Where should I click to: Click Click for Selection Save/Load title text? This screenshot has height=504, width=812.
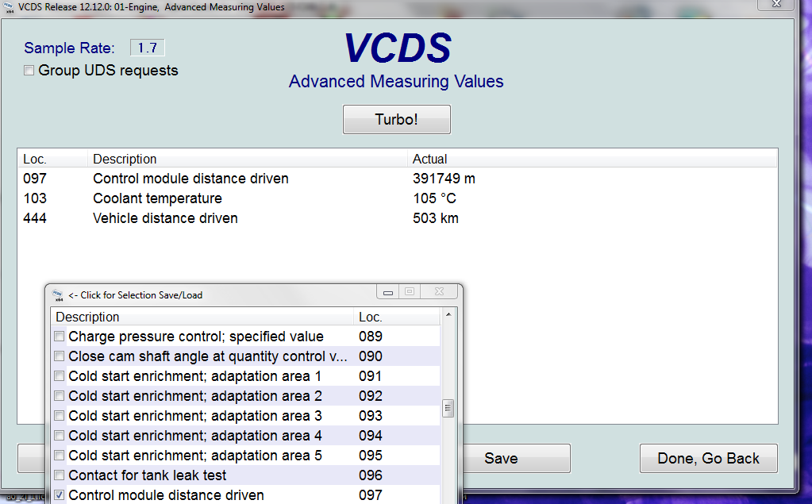point(135,295)
